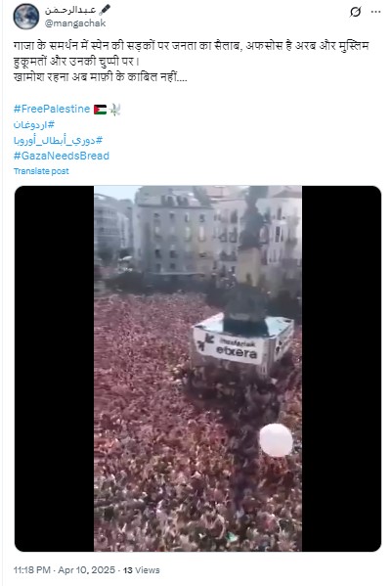The image size is (392, 586).
Task: Open the @mangachak handle
Action: [x=75, y=23]
